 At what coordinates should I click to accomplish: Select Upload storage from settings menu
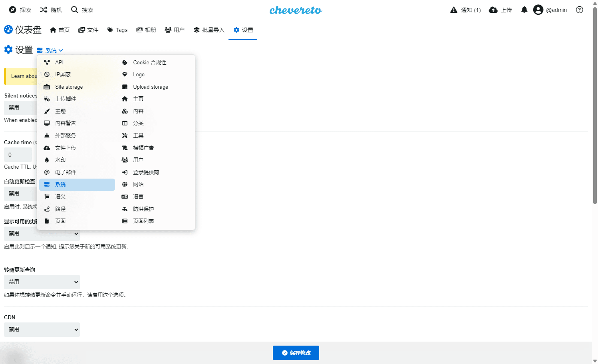pos(155,87)
